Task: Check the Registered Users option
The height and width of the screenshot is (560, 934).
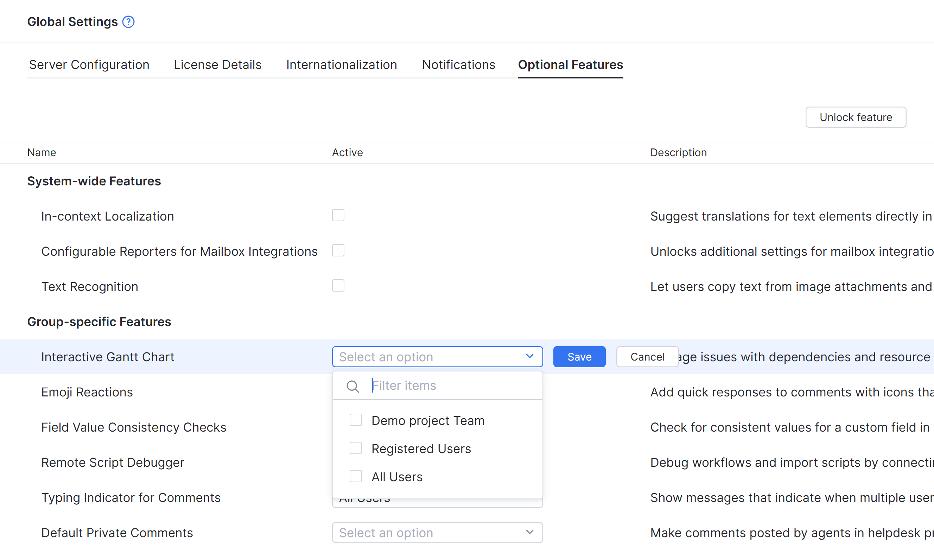Action: point(356,448)
